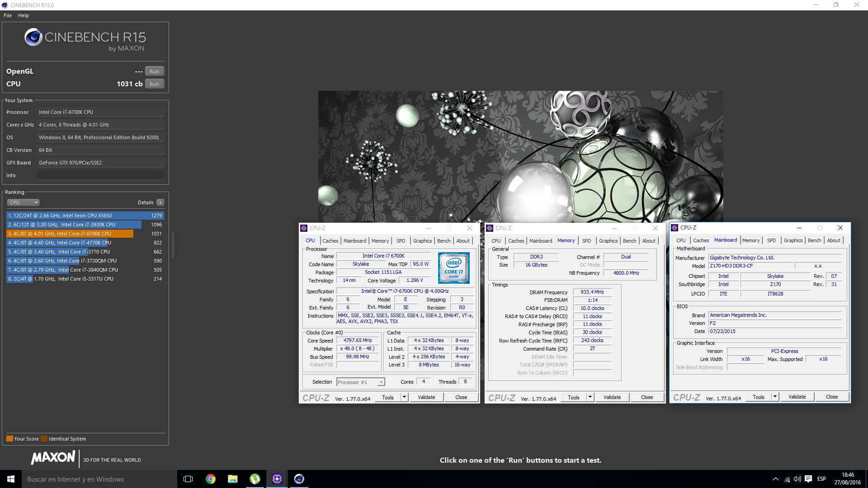Open About tab in Memory CPU-Z window
This screenshot has height=488, width=868.
[649, 241]
